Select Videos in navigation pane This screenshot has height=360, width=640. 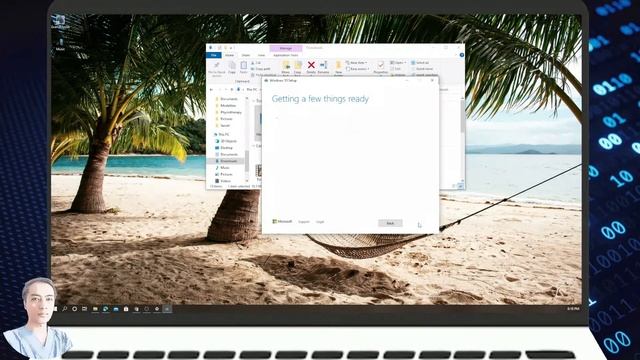(x=223, y=181)
